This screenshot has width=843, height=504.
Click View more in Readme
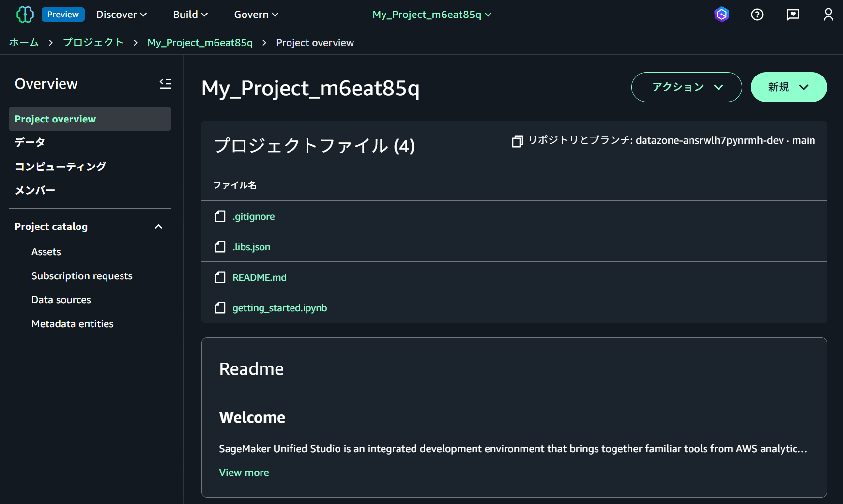click(244, 473)
